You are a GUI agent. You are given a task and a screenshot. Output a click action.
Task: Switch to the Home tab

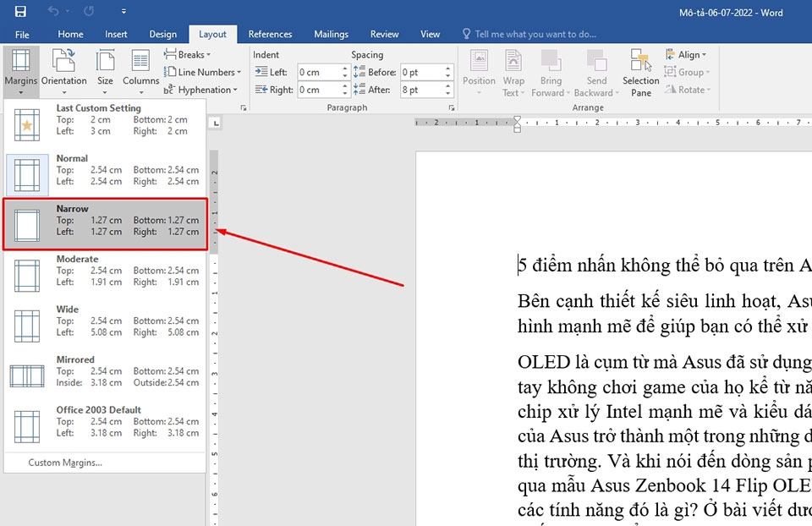[70, 34]
